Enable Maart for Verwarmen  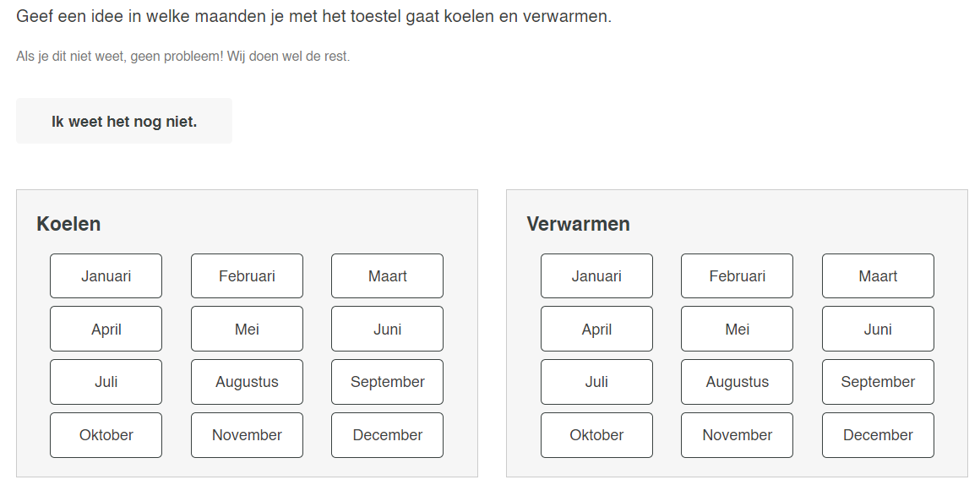878,276
